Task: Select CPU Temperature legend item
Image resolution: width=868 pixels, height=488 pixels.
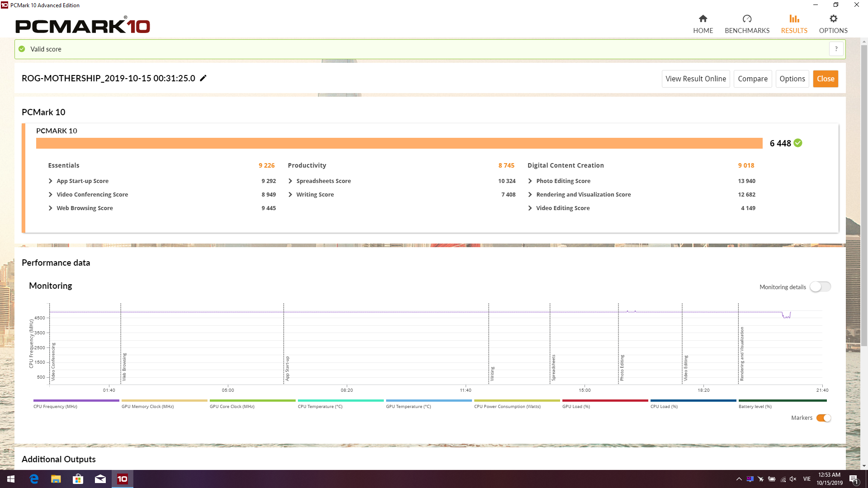Action: coord(340,404)
